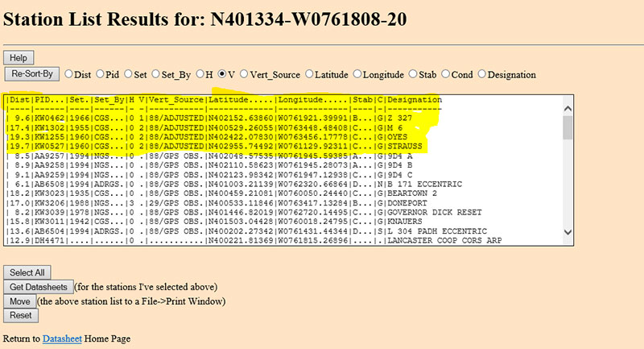Choose the Designation radio button

coord(483,74)
